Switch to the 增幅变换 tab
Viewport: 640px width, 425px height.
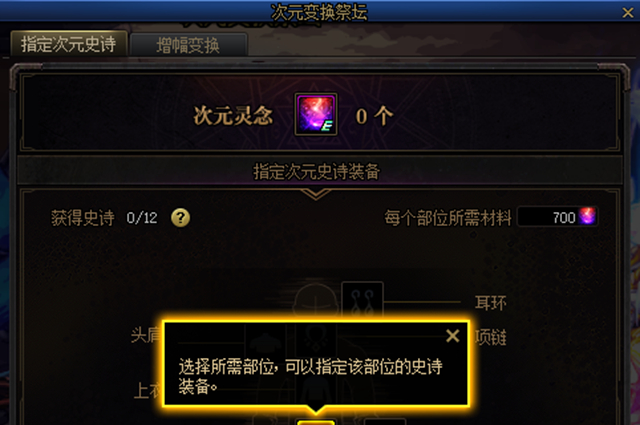(x=188, y=45)
